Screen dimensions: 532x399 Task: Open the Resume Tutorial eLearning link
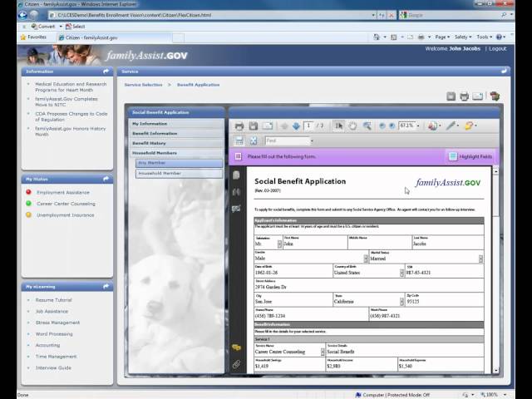coord(53,300)
